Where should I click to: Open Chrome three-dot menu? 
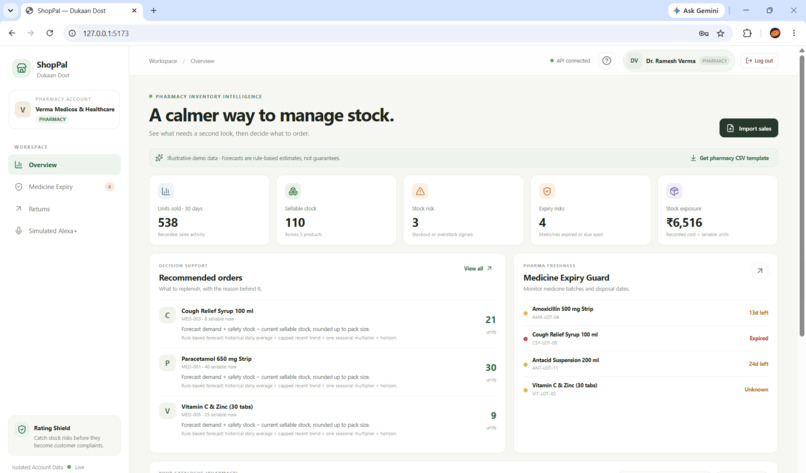(x=794, y=33)
